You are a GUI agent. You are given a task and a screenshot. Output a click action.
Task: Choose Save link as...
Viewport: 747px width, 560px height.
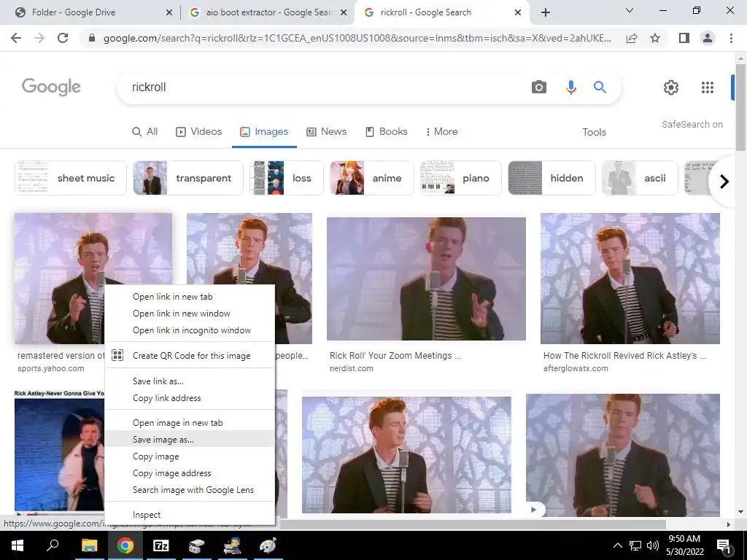[x=190, y=381]
